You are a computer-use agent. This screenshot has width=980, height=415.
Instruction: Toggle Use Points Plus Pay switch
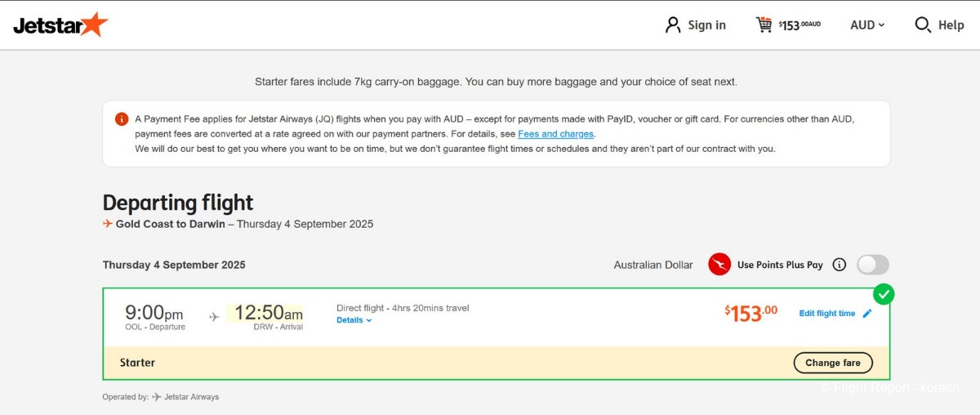[872, 265]
